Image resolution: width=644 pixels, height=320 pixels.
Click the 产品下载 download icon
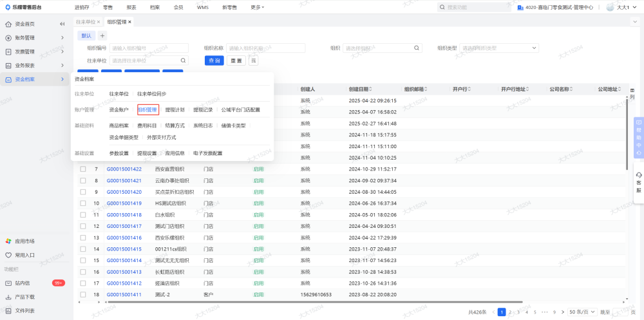coord(8,297)
